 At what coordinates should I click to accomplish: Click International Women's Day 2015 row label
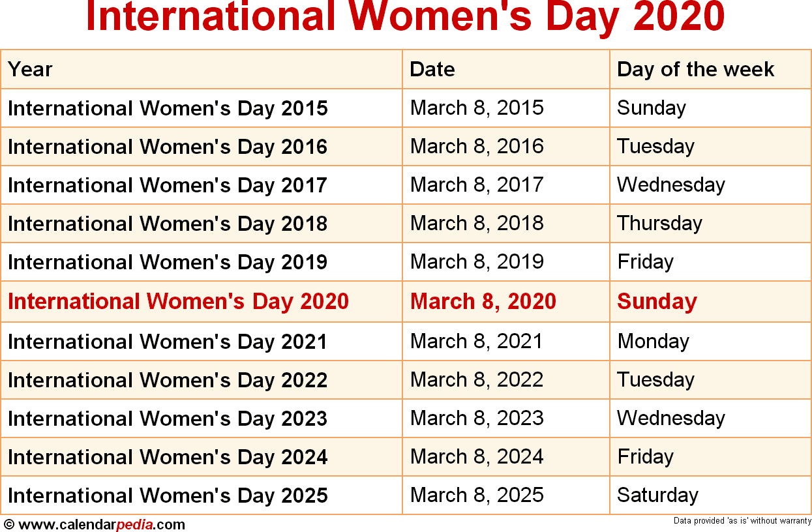tap(168, 108)
